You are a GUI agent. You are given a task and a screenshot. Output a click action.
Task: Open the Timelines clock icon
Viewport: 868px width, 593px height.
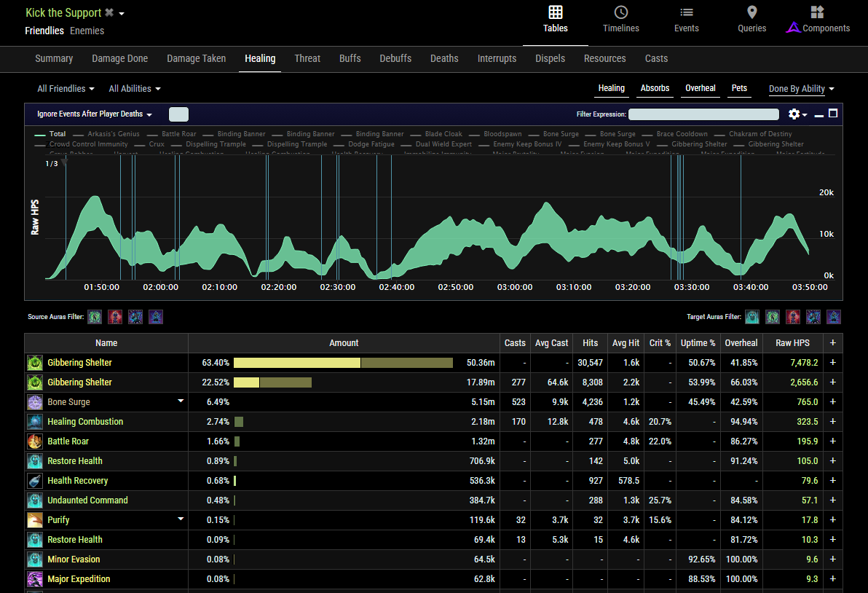[620, 12]
